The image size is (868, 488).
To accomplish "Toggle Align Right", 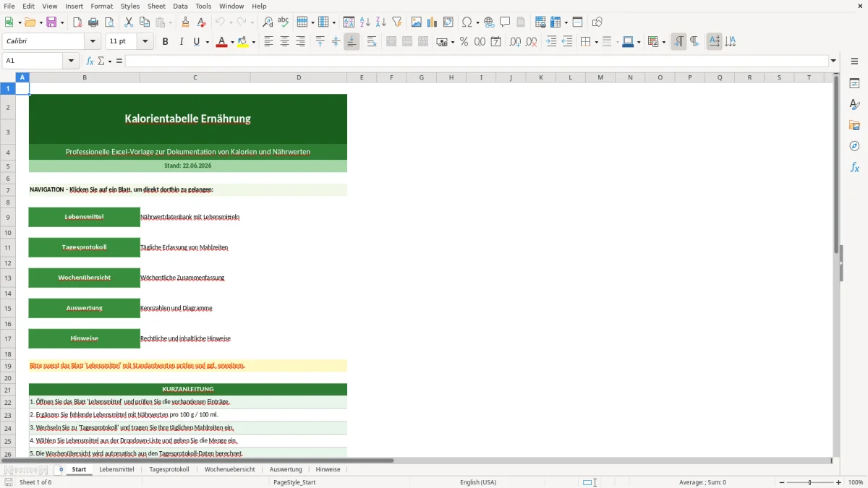I will [300, 42].
